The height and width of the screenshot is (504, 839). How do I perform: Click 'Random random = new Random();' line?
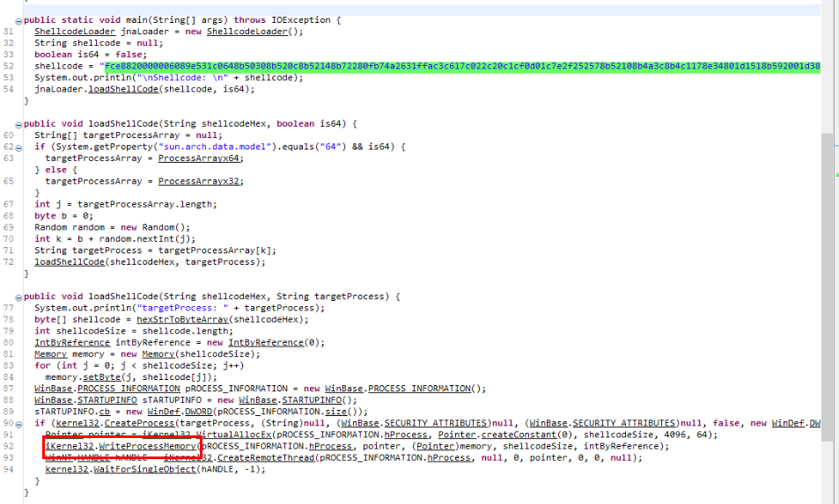[113, 227]
